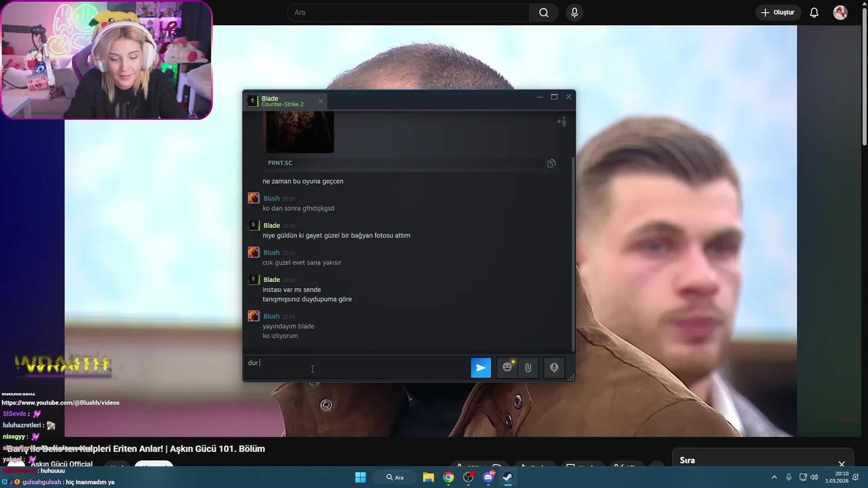Copy the PRNT.SC link with the copy icon

click(551, 163)
